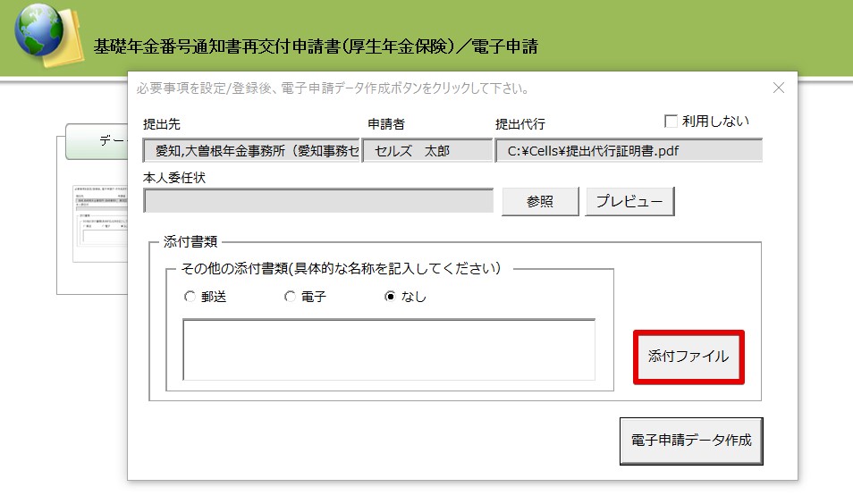This screenshot has width=853, height=504.
Task: Check the 利用しない checkbox
Action: [671, 121]
